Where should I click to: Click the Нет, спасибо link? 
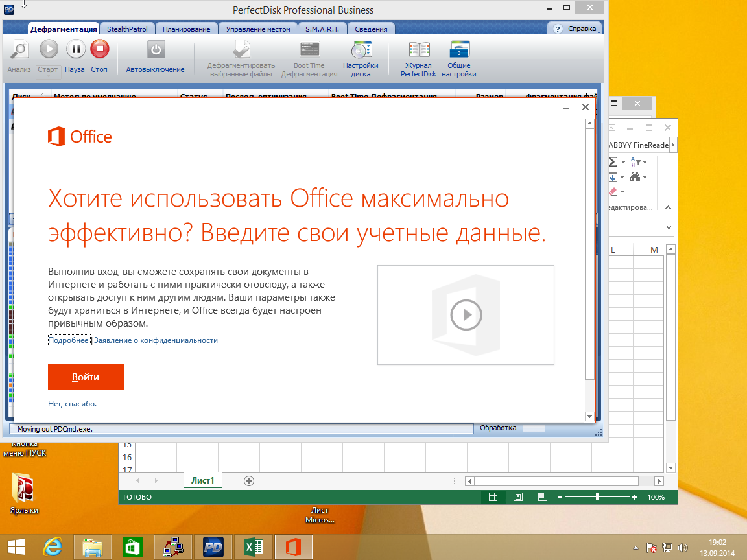point(72,404)
